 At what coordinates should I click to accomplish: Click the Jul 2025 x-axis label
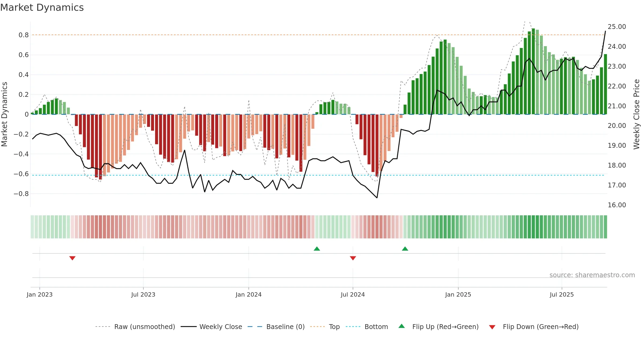point(562,294)
